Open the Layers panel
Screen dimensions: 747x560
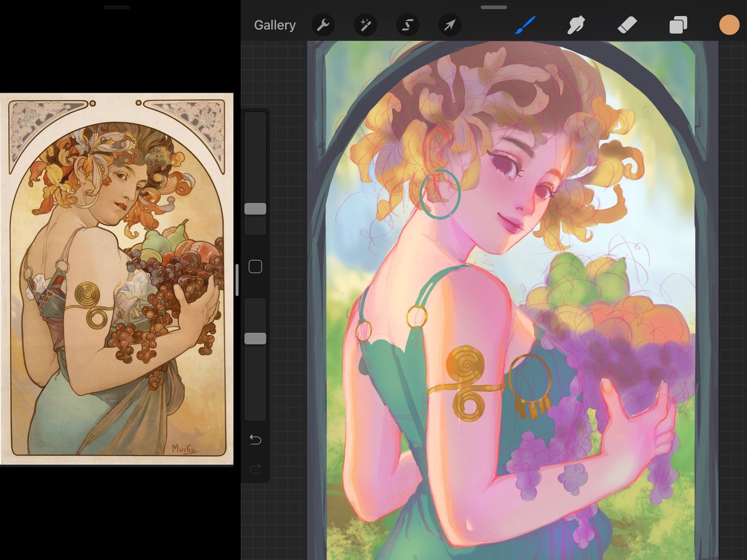(678, 26)
